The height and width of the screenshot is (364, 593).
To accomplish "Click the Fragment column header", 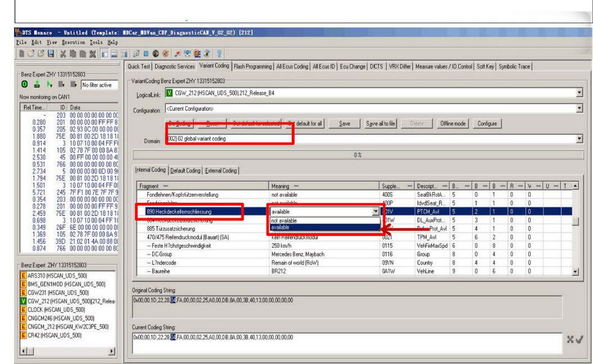I will point(202,186).
